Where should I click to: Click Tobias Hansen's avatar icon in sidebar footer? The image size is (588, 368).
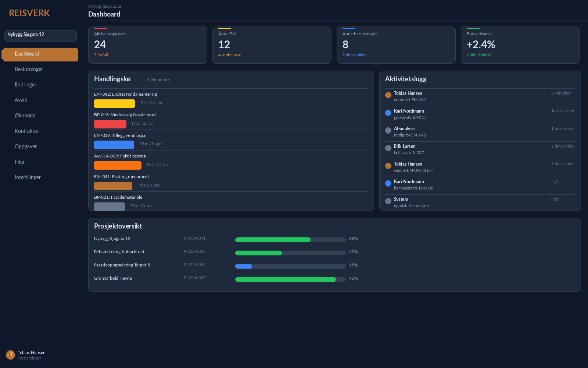[x=10, y=355]
